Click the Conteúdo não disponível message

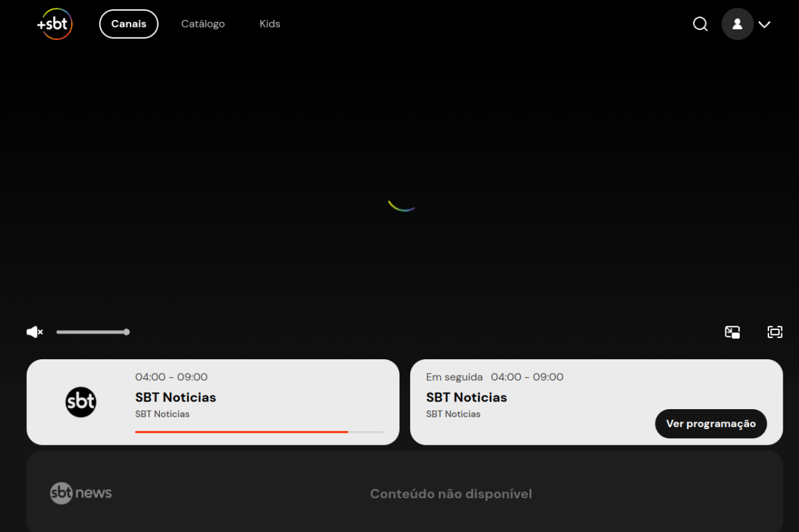coord(451,494)
